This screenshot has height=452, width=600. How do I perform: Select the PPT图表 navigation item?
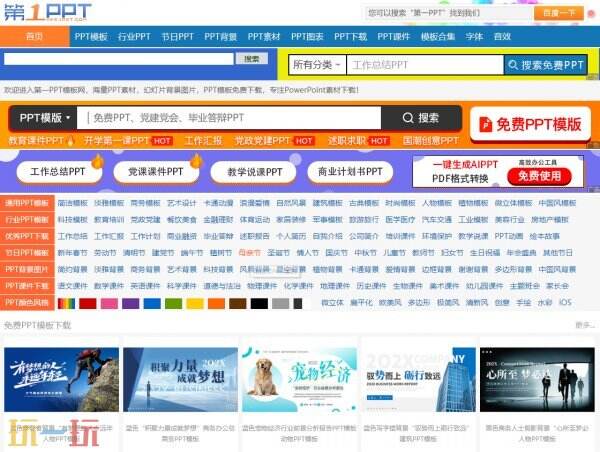tap(307, 37)
